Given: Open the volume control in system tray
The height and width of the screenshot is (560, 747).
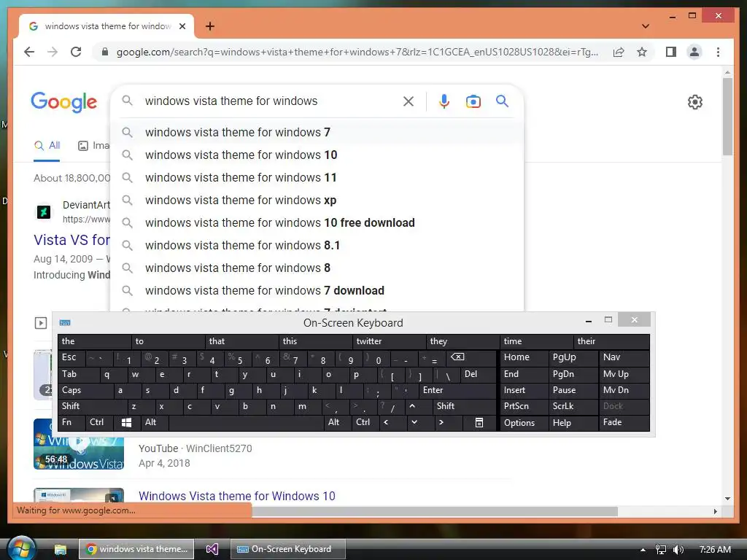Looking at the screenshot, I should coord(678,550).
